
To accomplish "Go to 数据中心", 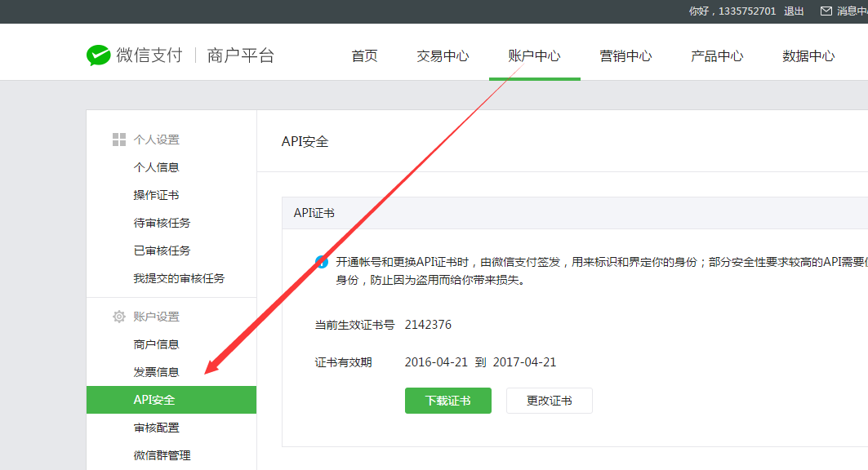I will [808, 56].
